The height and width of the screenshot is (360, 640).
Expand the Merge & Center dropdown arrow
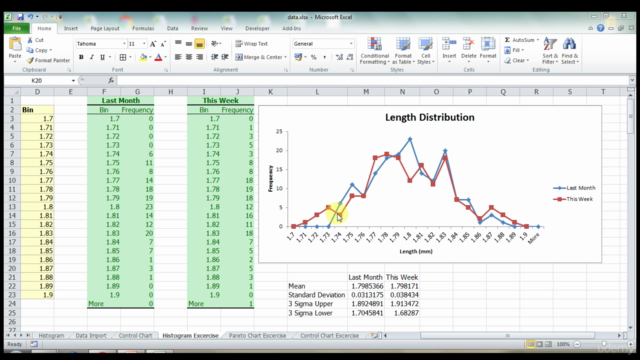coord(285,57)
